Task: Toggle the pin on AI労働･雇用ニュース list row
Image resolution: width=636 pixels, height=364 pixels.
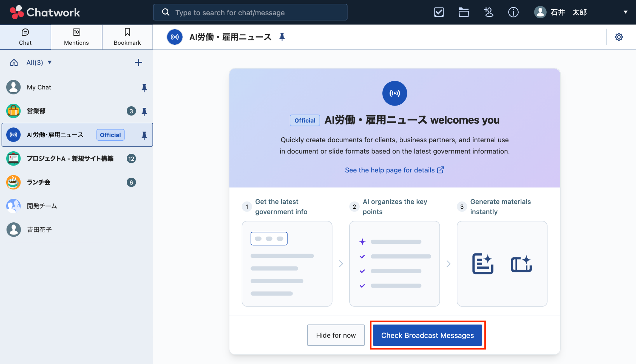Action: pos(144,135)
